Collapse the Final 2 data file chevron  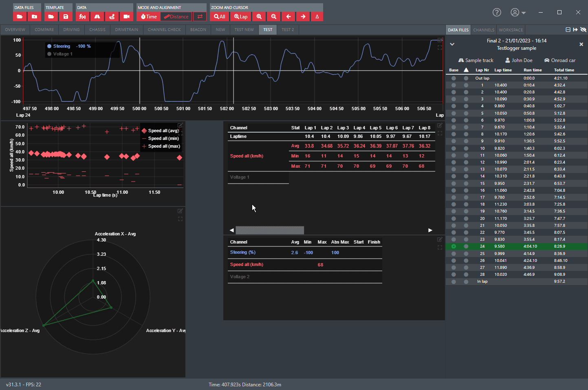[x=452, y=44]
